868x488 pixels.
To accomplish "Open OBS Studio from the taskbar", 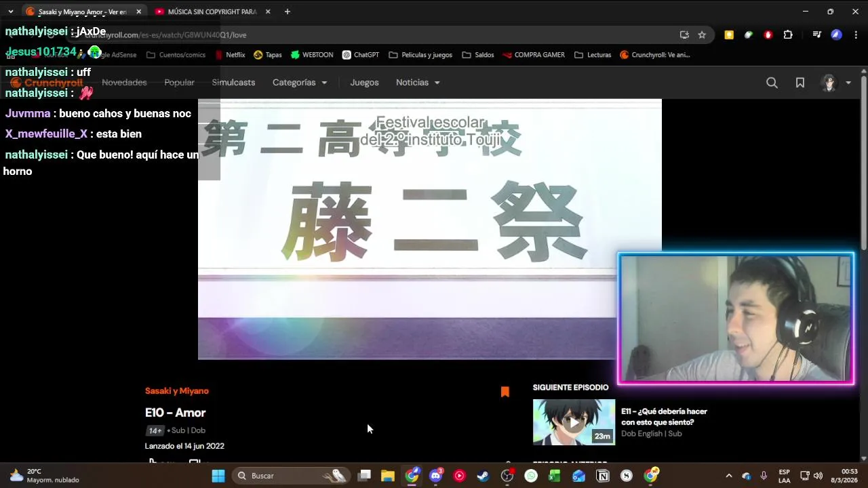I will (x=507, y=476).
